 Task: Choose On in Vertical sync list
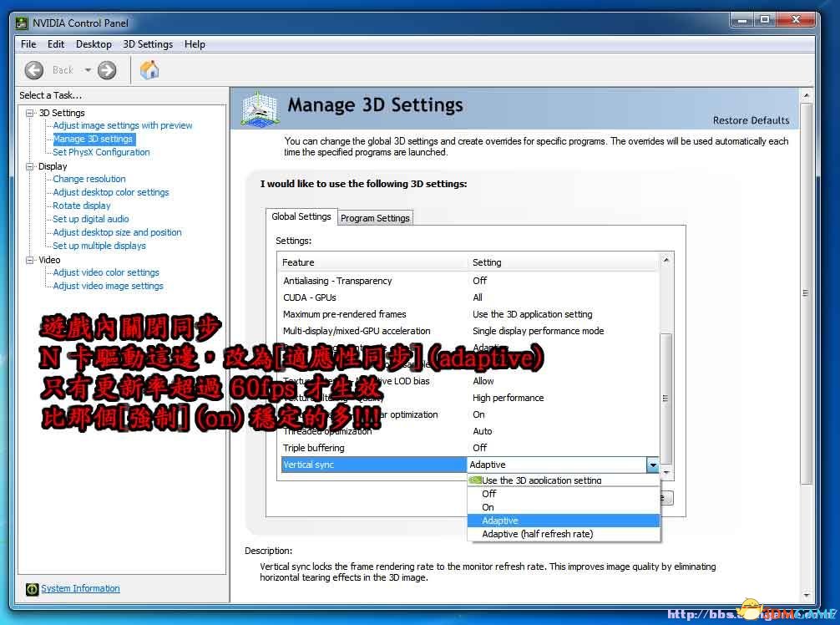[x=564, y=507]
